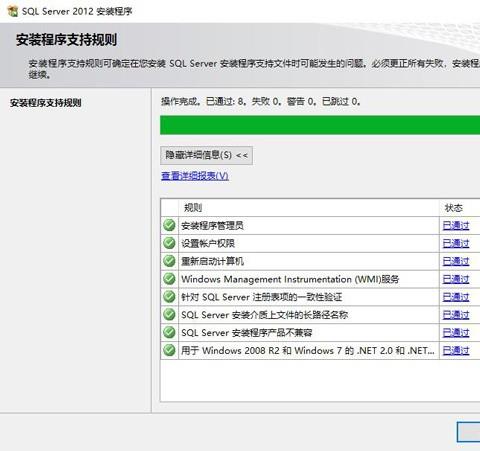Open the 查看详细报表(V) link
The width and height of the screenshot is (480, 451).
coord(195,176)
